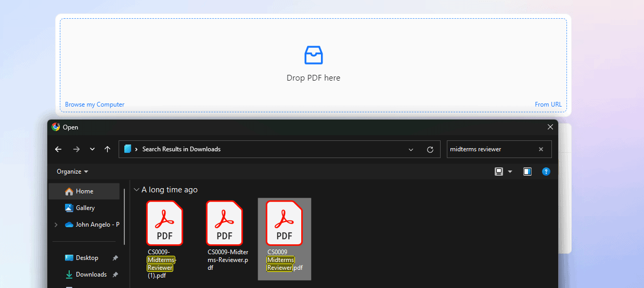Open the help button

tap(546, 172)
